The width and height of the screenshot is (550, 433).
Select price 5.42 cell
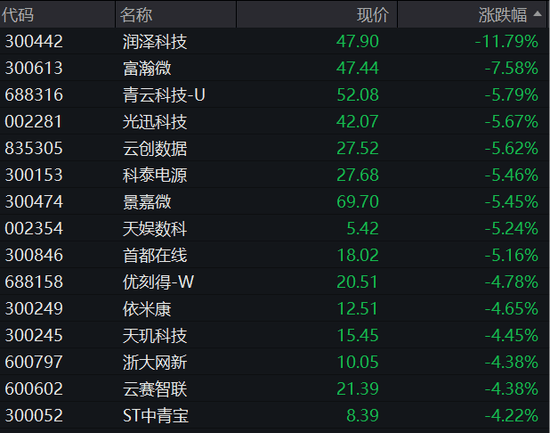pyautogui.click(x=362, y=228)
